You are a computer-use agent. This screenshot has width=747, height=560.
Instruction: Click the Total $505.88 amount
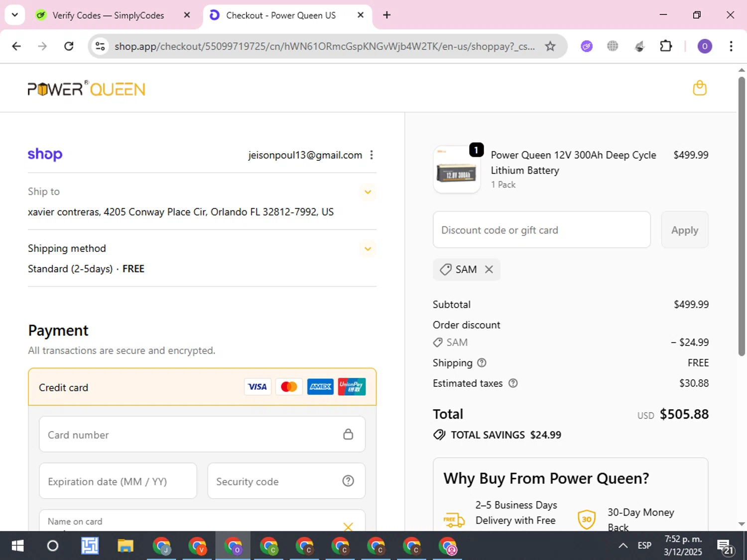click(684, 414)
